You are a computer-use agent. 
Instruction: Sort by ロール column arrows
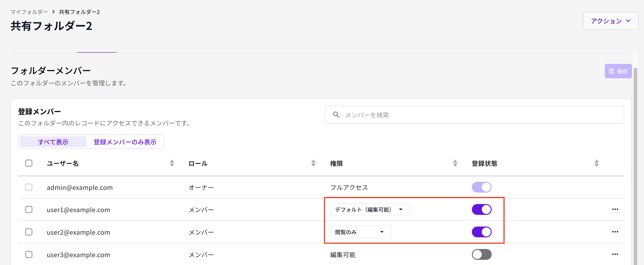[313, 163]
